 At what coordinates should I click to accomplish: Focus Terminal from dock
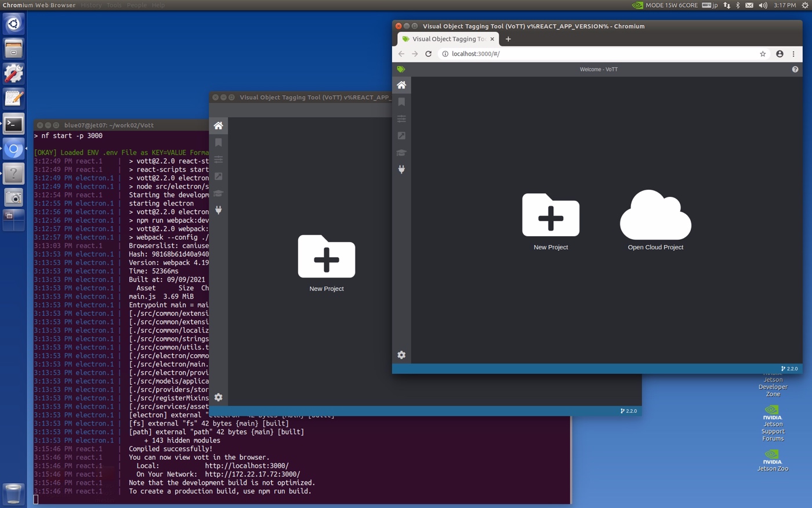coord(13,124)
